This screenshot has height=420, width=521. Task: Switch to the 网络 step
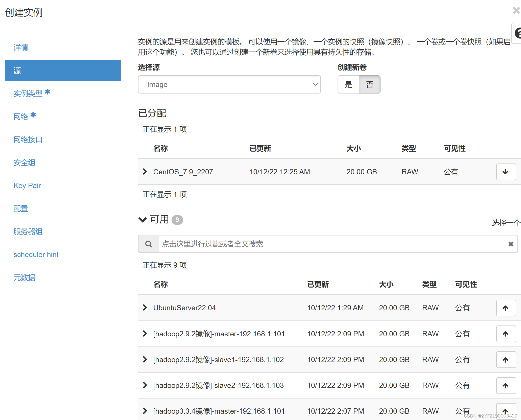pos(21,116)
